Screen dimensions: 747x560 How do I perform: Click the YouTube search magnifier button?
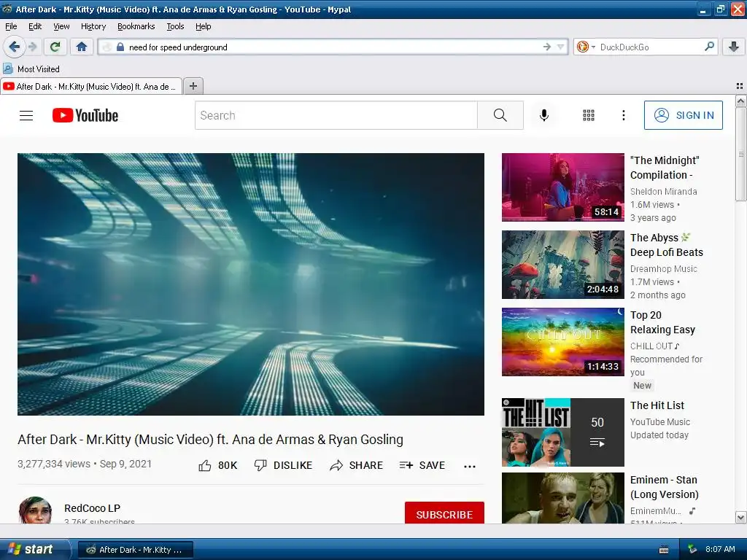point(500,115)
